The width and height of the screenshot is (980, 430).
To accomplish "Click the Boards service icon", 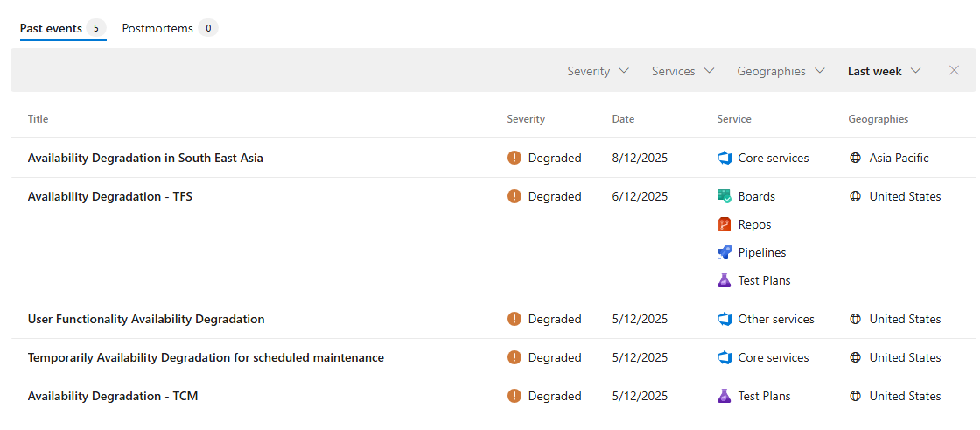I will tap(724, 197).
